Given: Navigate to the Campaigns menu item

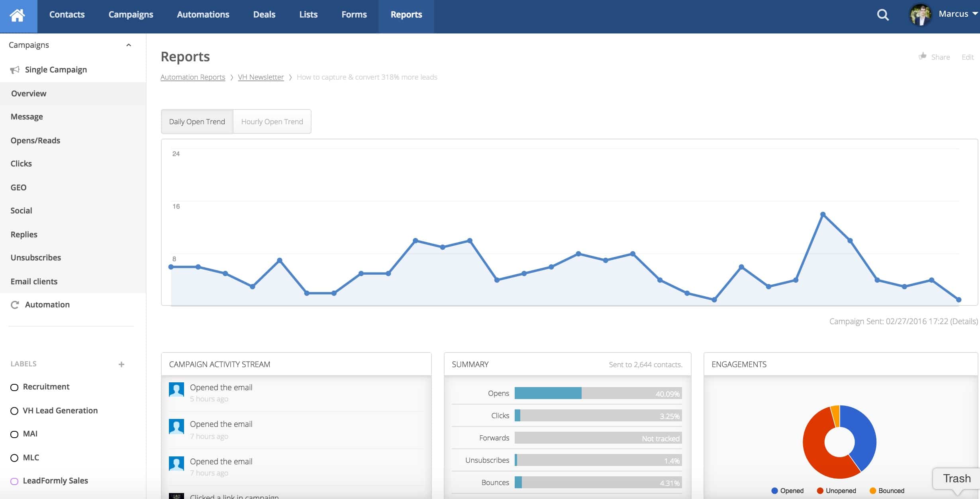Looking at the screenshot, I should (x=130, y=14).
